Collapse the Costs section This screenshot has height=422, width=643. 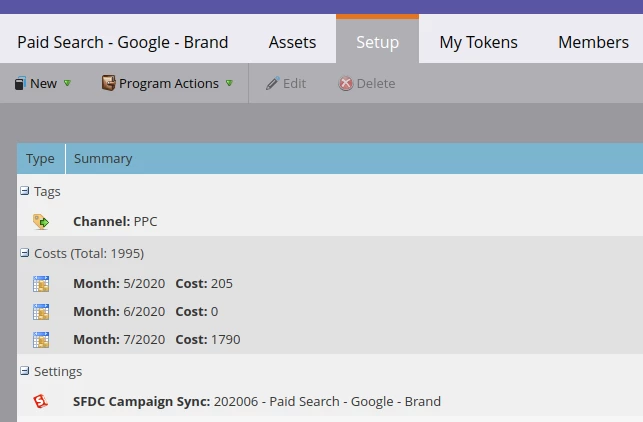(x=25, y=253)
